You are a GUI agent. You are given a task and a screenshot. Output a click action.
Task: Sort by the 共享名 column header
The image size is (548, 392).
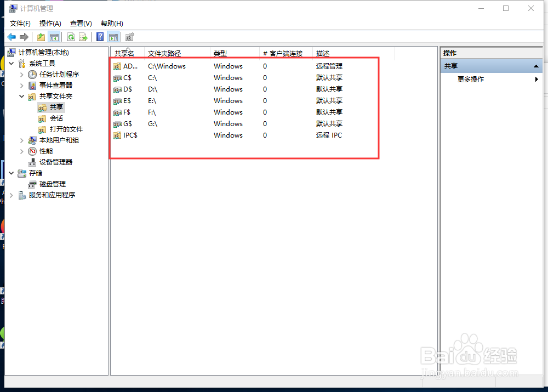tap(127, 54)
